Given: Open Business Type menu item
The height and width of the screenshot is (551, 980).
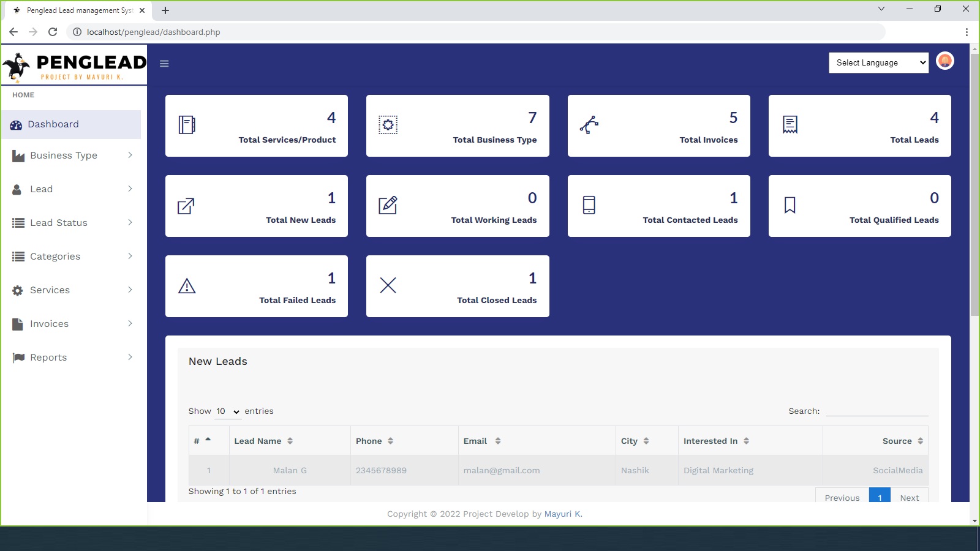Looking at the screenshot, I should [71, 156].
